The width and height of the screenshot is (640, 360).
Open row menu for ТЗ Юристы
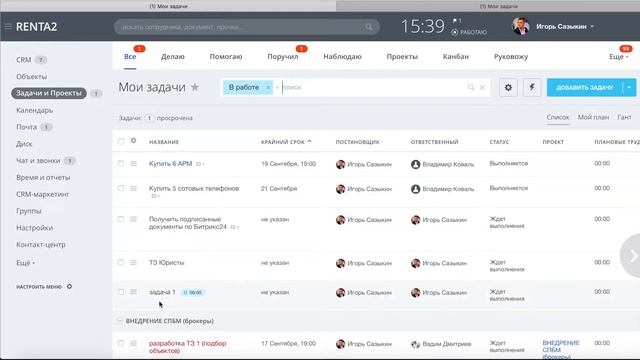(133, 262)
